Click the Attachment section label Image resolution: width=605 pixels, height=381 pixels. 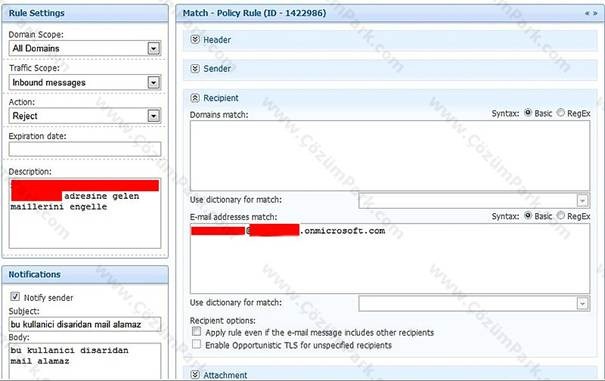(x=225, y=375)
